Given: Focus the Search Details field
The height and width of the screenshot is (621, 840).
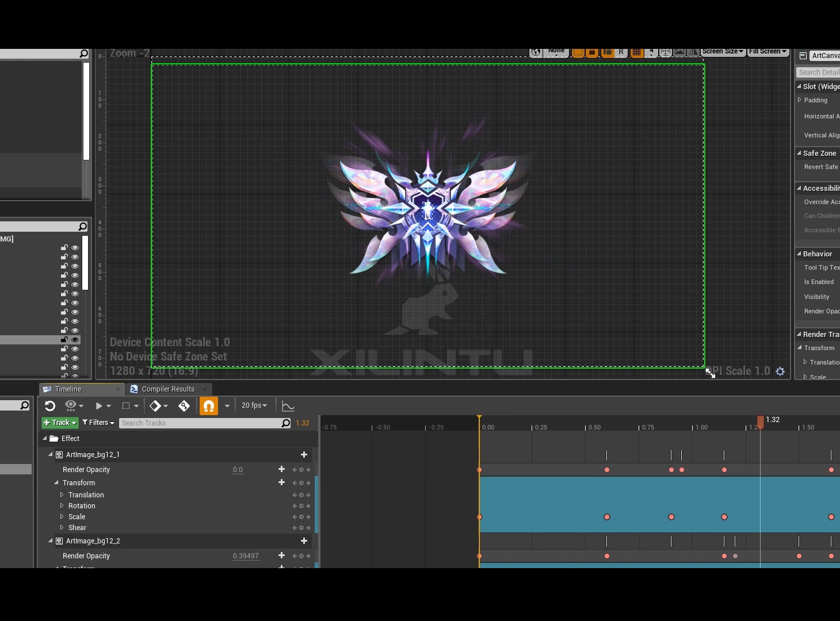Looking at the screenshot, I should tap(818, 72).
